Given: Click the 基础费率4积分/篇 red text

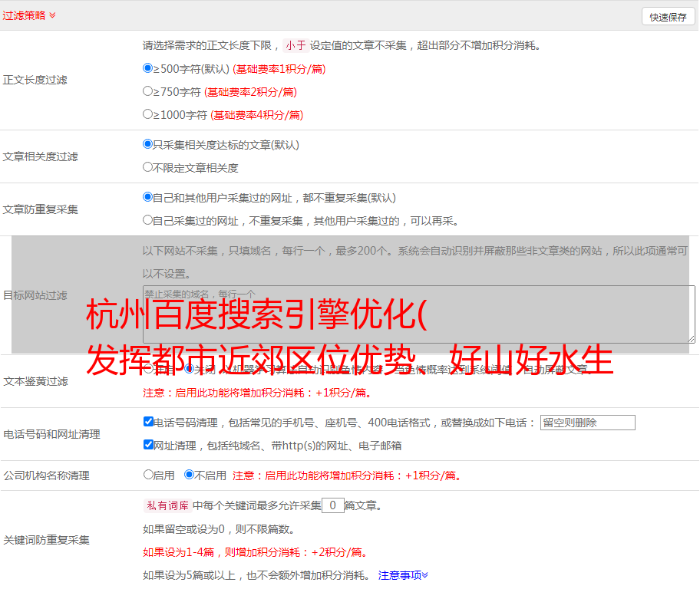Looking at the screenshot, I should tap(256, 115).
